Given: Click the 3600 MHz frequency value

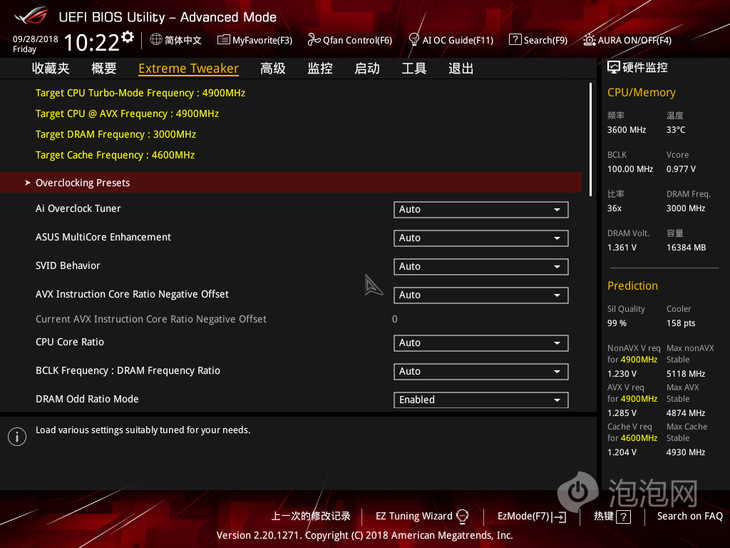Looking at the screenshot, I should [x=626, y=130].
